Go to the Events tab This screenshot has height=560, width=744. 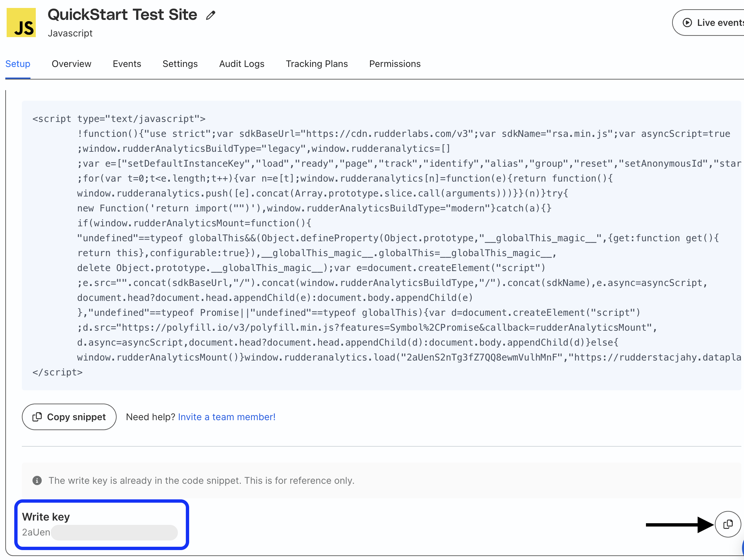coord(127,64)
